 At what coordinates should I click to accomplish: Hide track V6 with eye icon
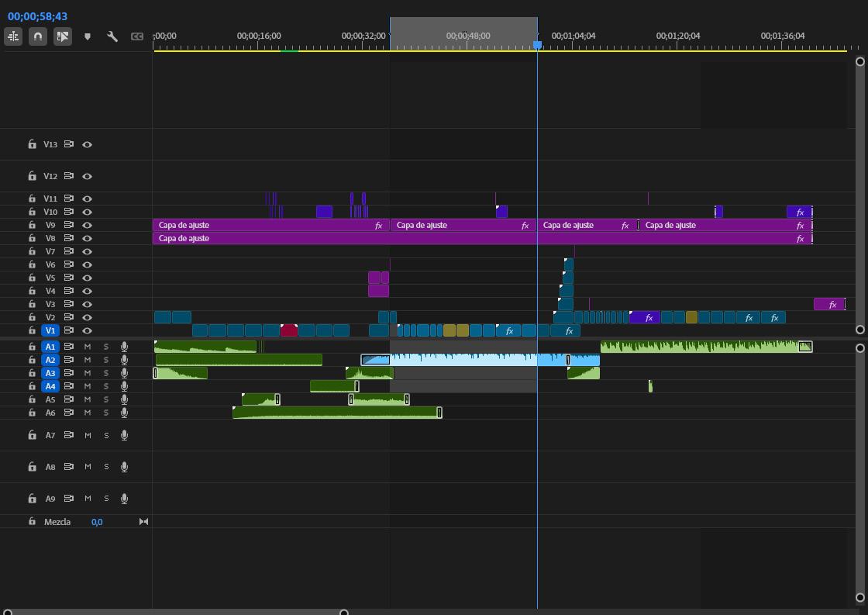tap(88, 264)
